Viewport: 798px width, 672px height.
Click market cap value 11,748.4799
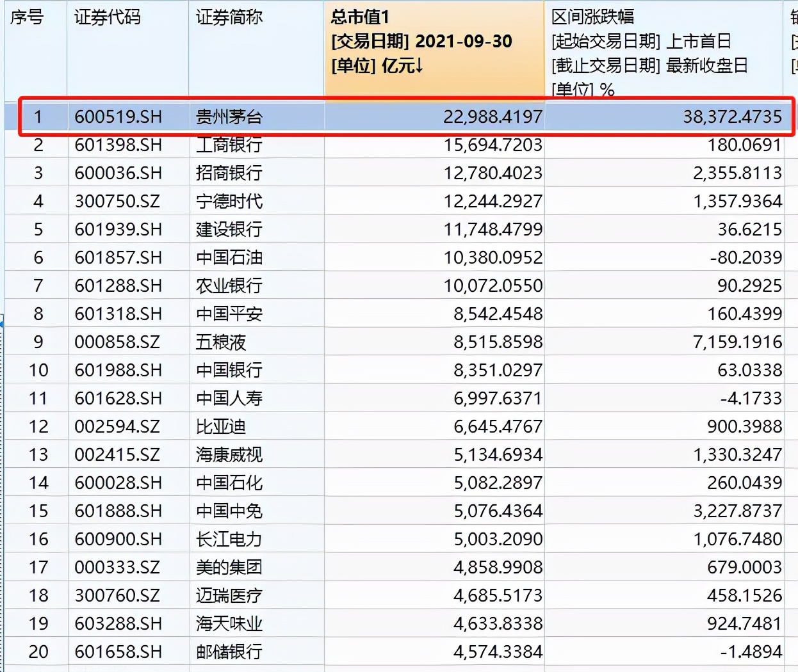coord(493,230)
